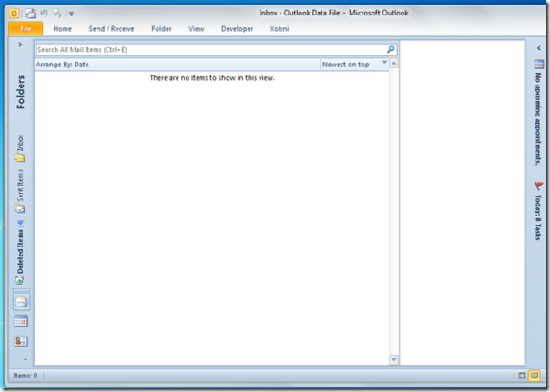Switch to the Home ribbon tab
This screenshot has height=392, width=550.
63,29
